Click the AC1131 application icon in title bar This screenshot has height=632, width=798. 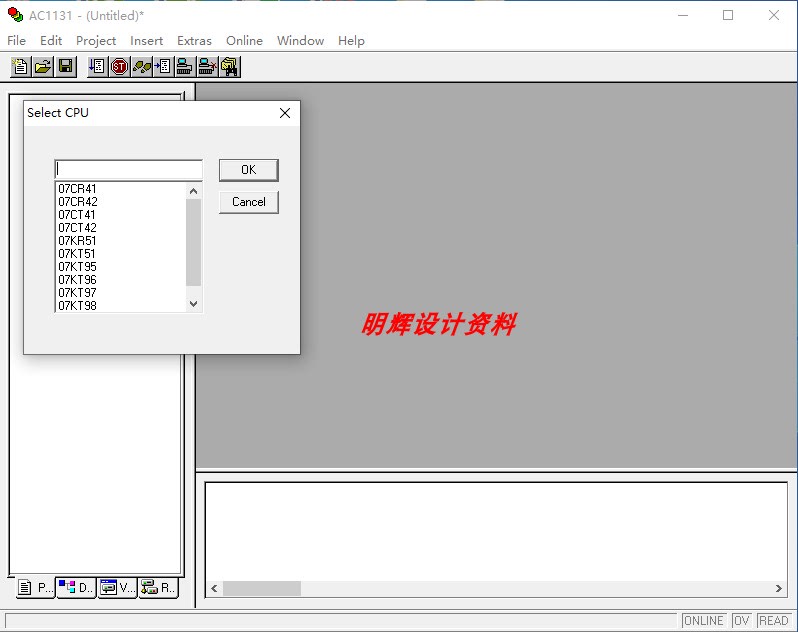(x=16, y=15)
